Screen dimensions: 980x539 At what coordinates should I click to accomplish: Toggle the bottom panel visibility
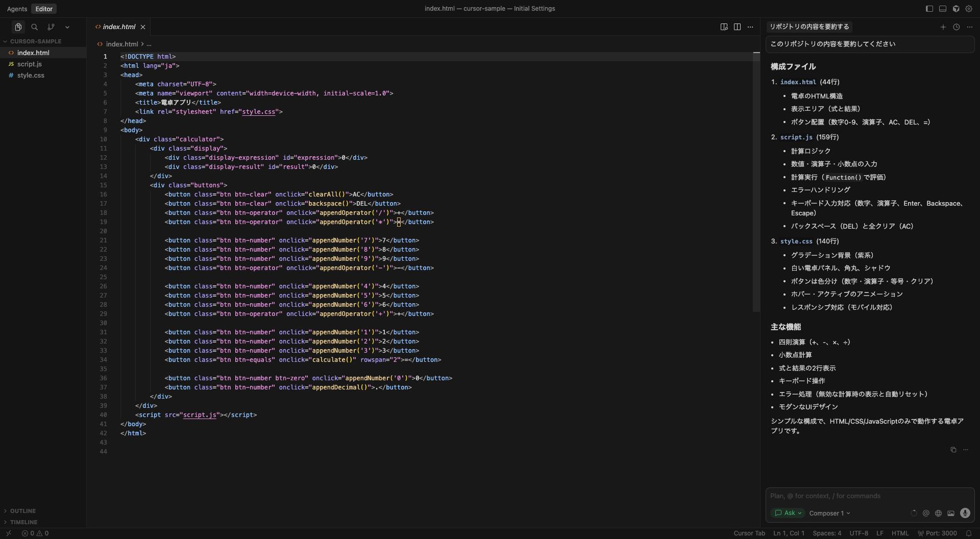(943, 9)
